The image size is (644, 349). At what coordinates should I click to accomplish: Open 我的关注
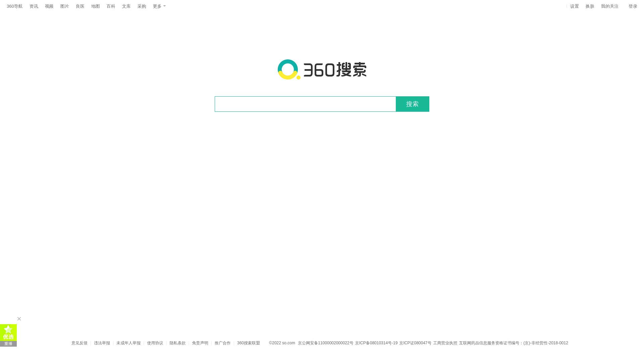click(x=610, y=6)
